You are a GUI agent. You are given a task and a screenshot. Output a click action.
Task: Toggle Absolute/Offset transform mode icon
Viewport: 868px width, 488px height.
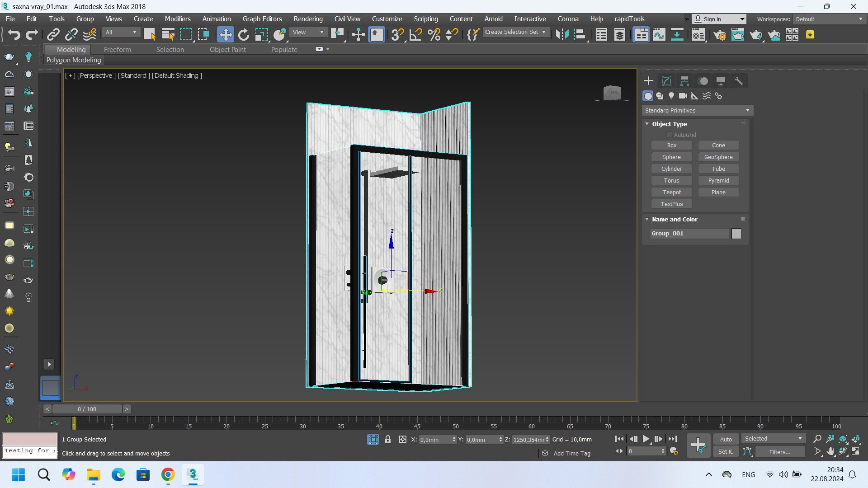tap(403, 440)
